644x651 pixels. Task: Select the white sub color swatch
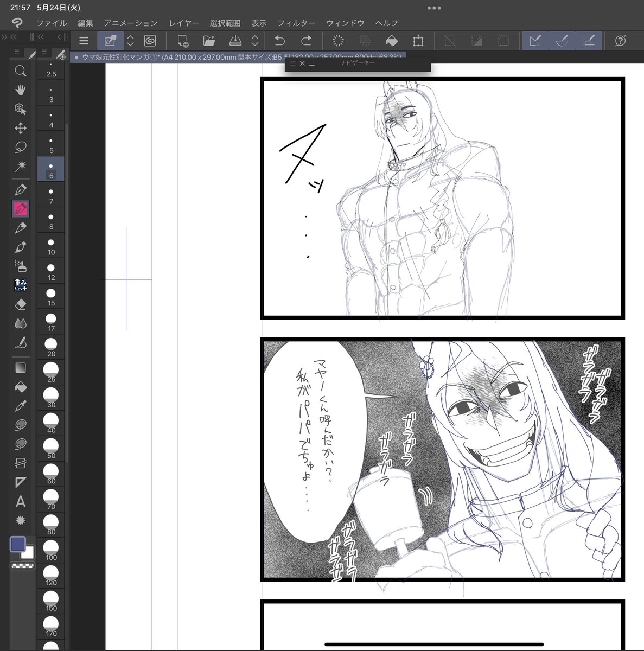coord(28,553)
